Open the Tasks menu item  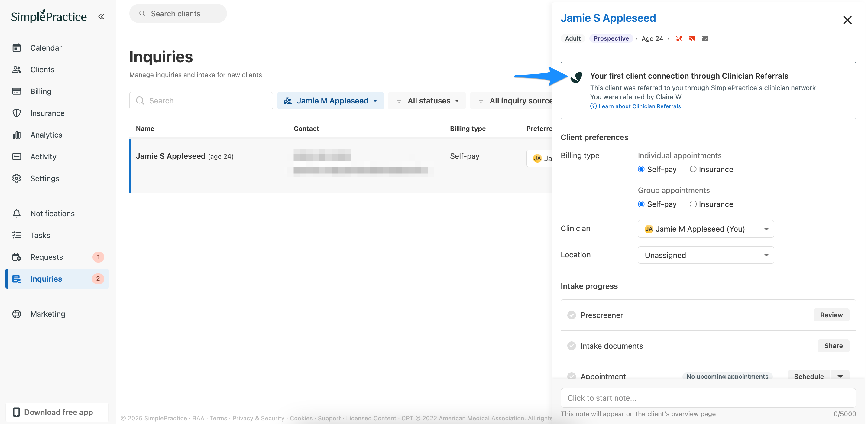40,235
